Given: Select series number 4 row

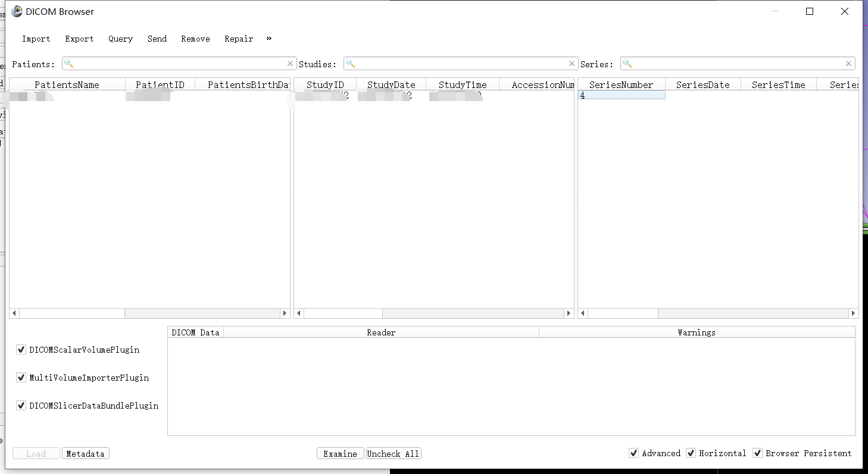Looking at the screenshot, I should pyautogui.click(x=622, y=95).
